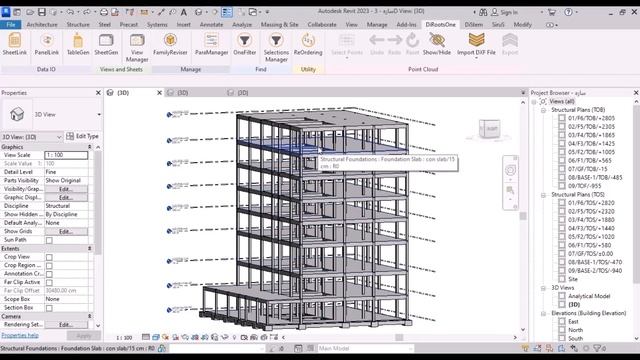The height and width of the screenshot is (360, 640).
Task: Open the Annotate ribbon tab
Action: coord(211,24)
